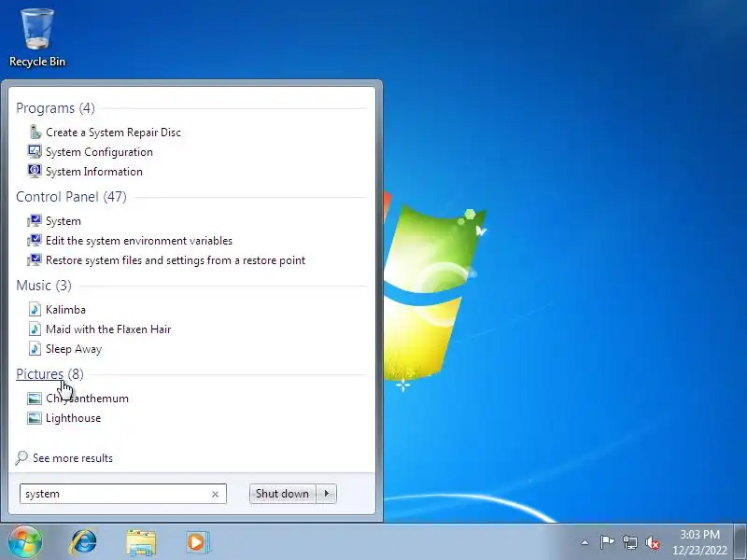Launch Internet Explorer from the taskbar
Screen dimensions: 747x560
tap(84, 542)
